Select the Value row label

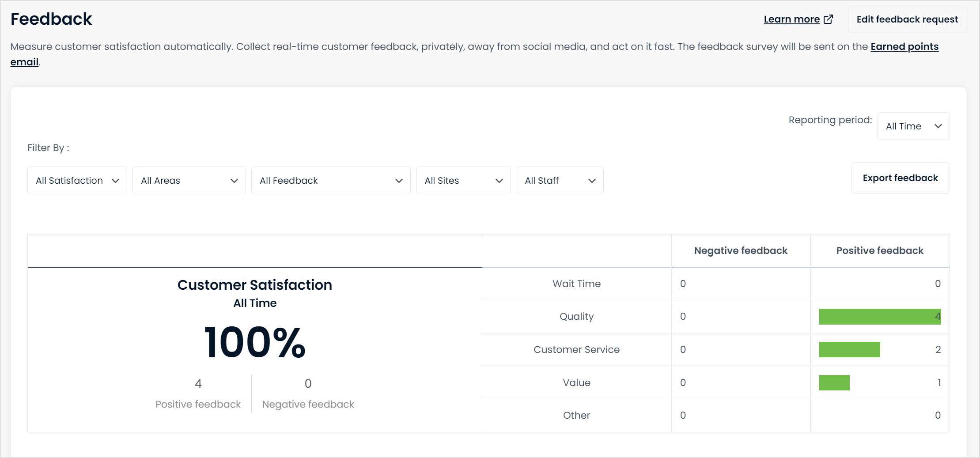tap(576, 383)
